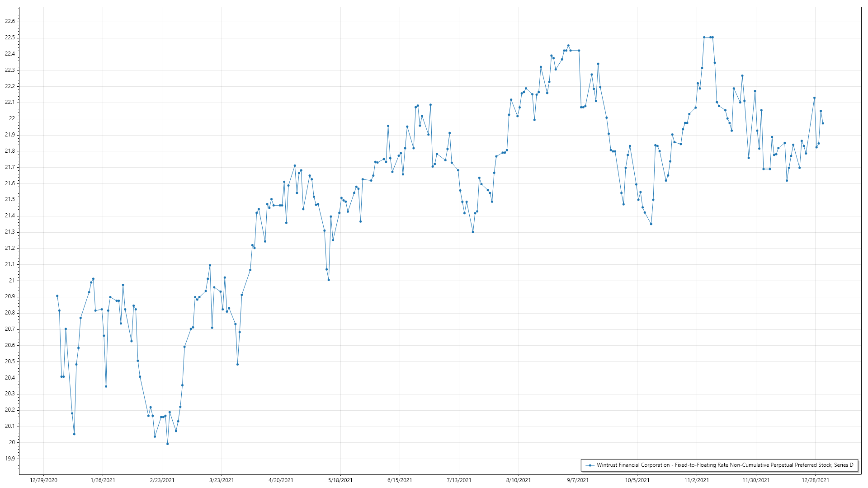Click the 19.9 y-axis value label
Image resolution: width=868 pixels, height=488 pixels.
(x=10, y=459)
